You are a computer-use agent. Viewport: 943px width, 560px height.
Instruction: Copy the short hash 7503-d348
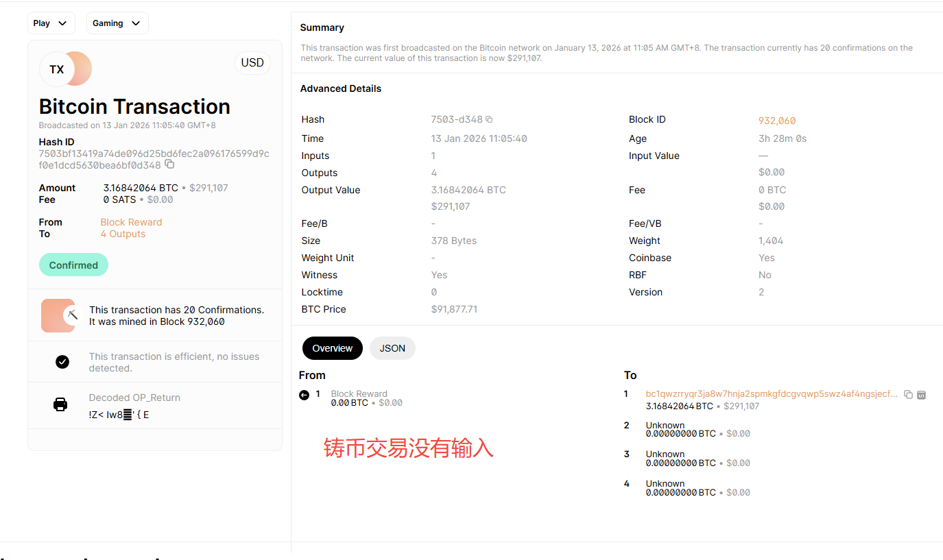(x=489, y=119)
